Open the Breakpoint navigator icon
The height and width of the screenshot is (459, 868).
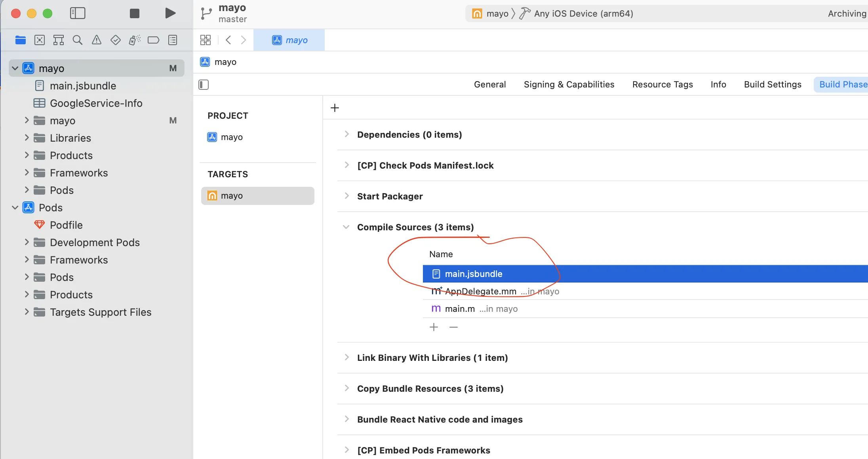(x=153, y=40)
